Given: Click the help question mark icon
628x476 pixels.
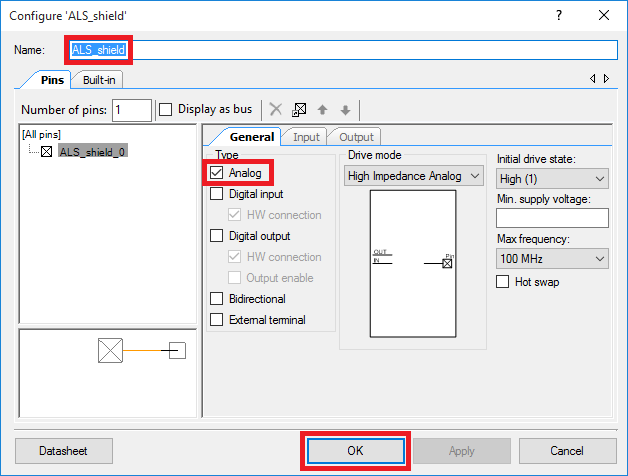Looking at the screenshot, I should (x=559, y=16).
